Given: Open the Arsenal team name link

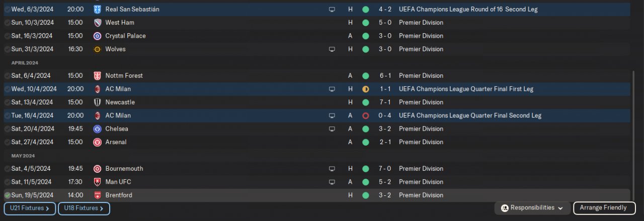Looking at the screenshot, I should [116, 142].
